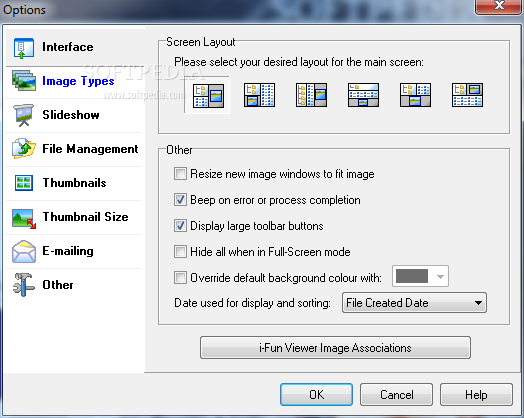Open the Interface options page icon

point(24,48)
